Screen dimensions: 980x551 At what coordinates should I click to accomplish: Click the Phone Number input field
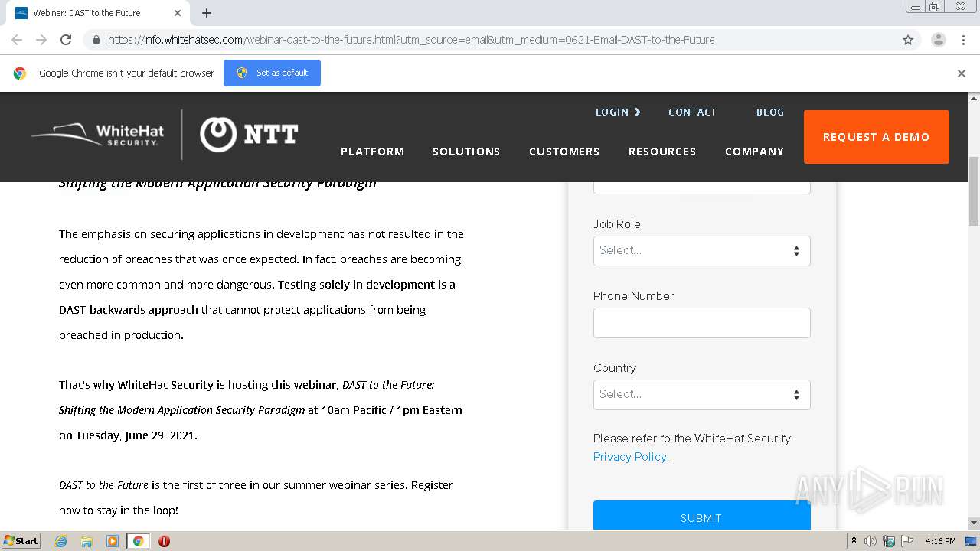pyautogui.click(x=701, y=323)
